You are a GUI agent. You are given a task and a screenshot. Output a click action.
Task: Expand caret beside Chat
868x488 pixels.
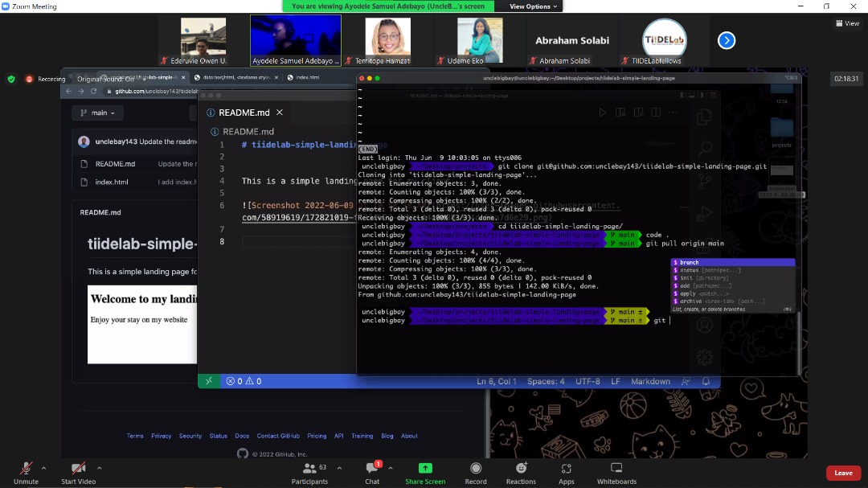391,468
